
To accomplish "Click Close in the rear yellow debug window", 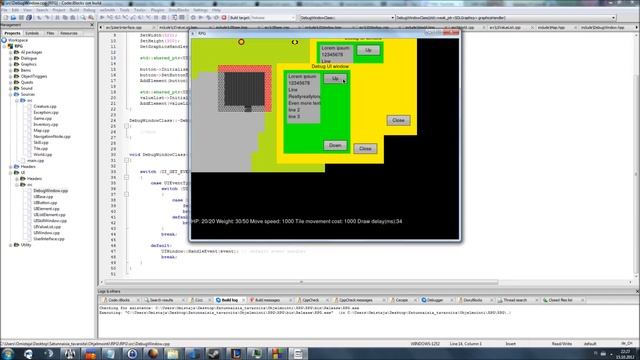I will [398, 120].
